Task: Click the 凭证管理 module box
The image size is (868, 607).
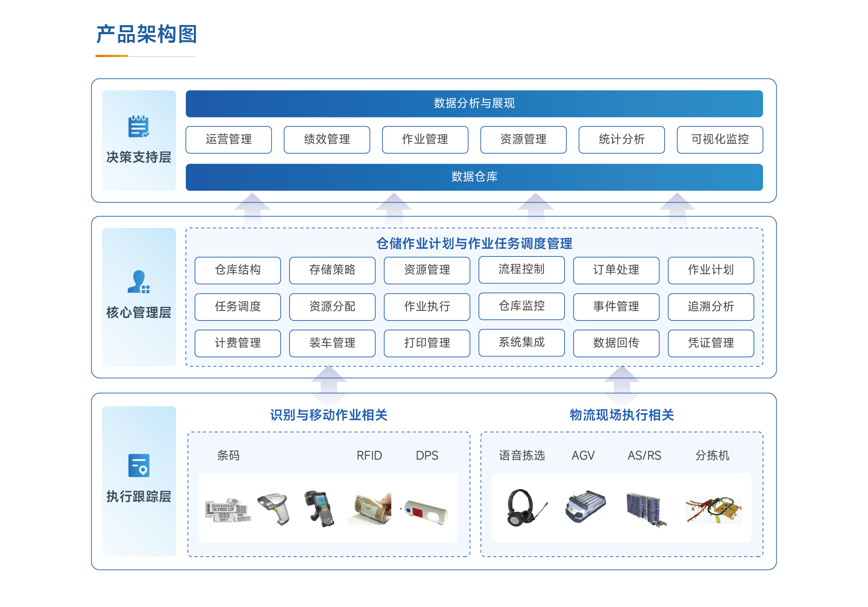Action: pyautogui.click(x=710, y=343)
